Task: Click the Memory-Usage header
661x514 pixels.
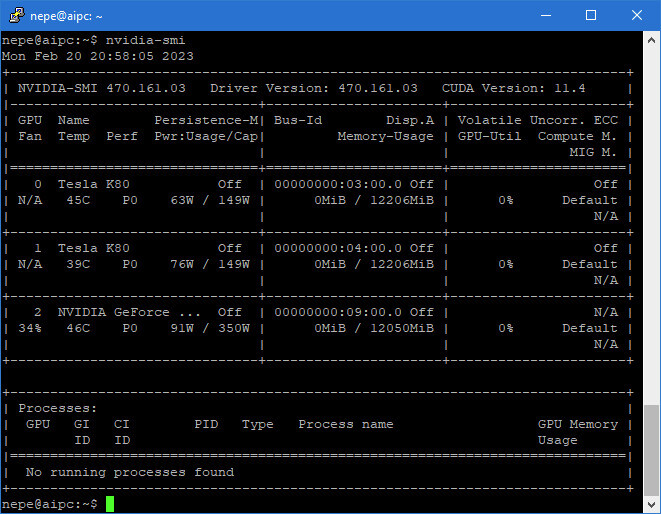Action: coord(385,136)
